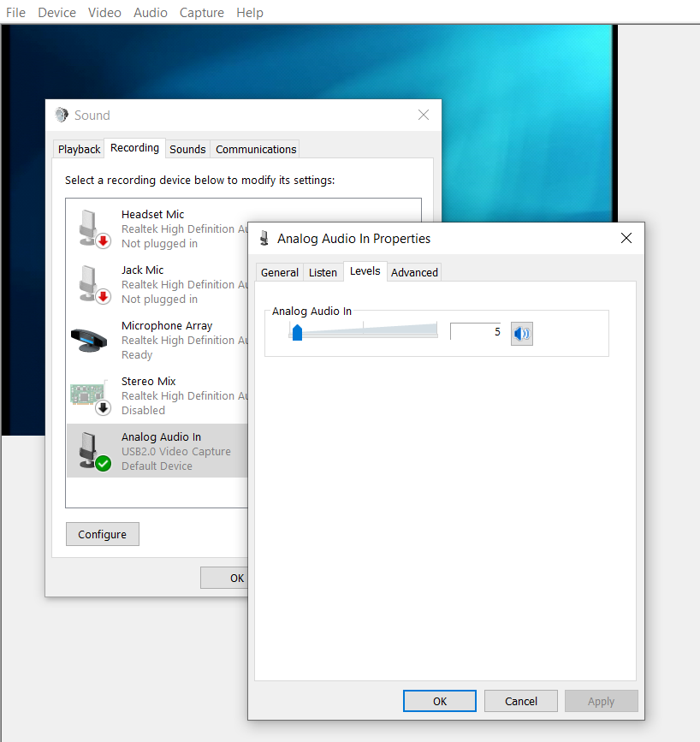Open the File menu

[x=15, y=13]
